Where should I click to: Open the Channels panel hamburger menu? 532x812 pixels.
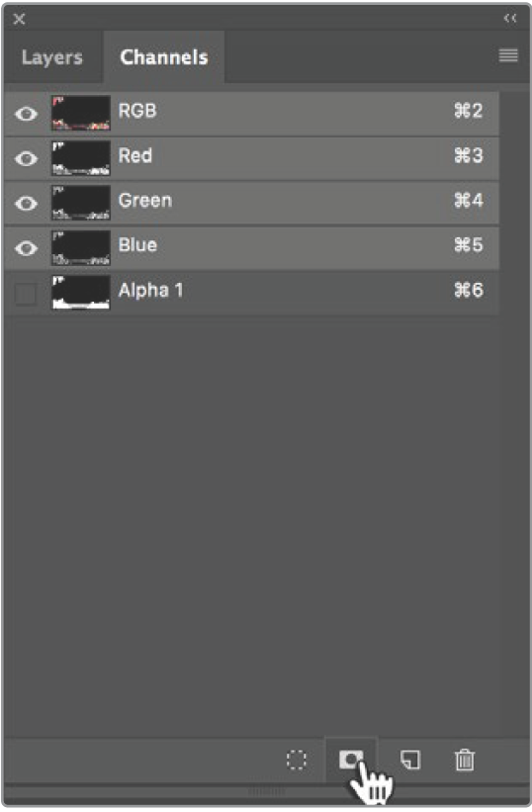(508, 55)
